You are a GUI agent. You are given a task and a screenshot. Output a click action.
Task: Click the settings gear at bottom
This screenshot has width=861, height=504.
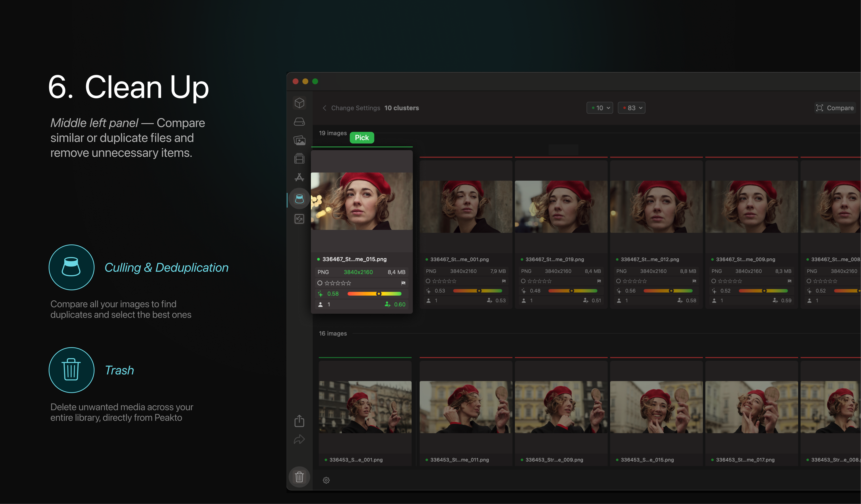tap(326, 480)
